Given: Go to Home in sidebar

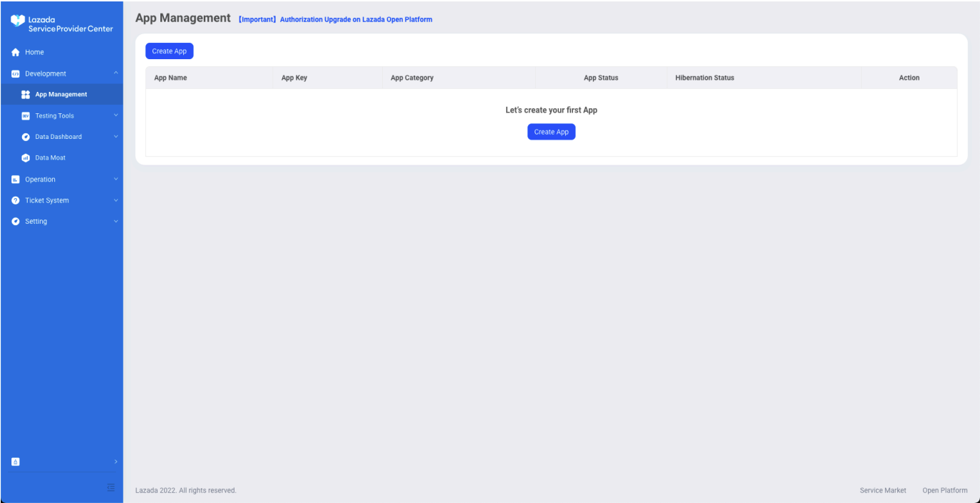Looking at the screenshot, I should pos(61,52).
